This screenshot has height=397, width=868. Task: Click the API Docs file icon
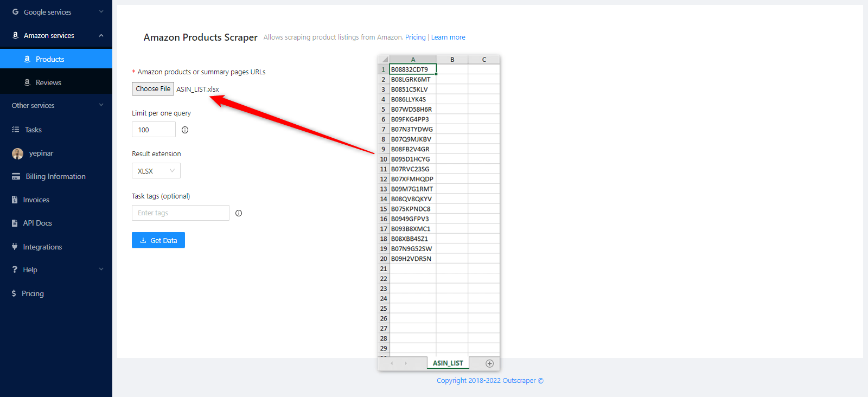(x=15, y=223)
